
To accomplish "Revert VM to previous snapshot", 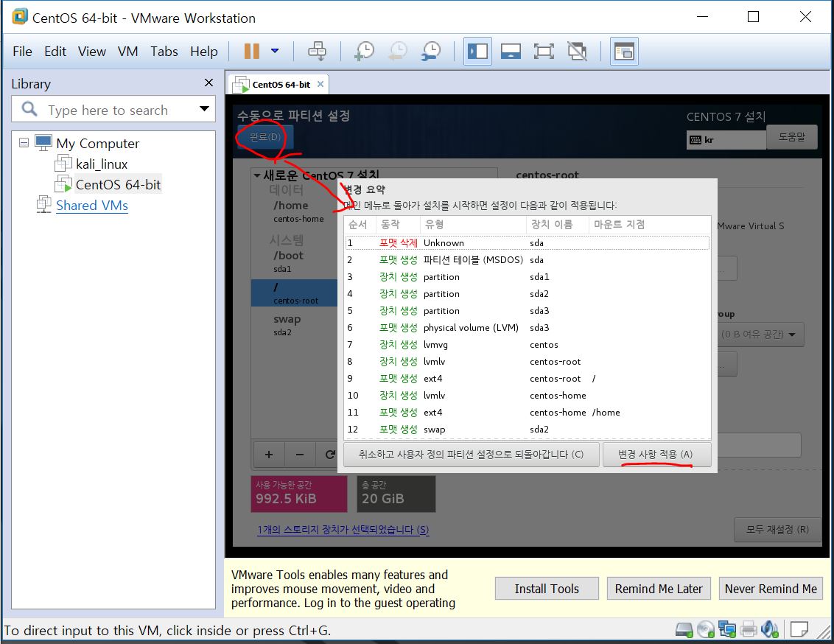I will click(x=397, y=52).
